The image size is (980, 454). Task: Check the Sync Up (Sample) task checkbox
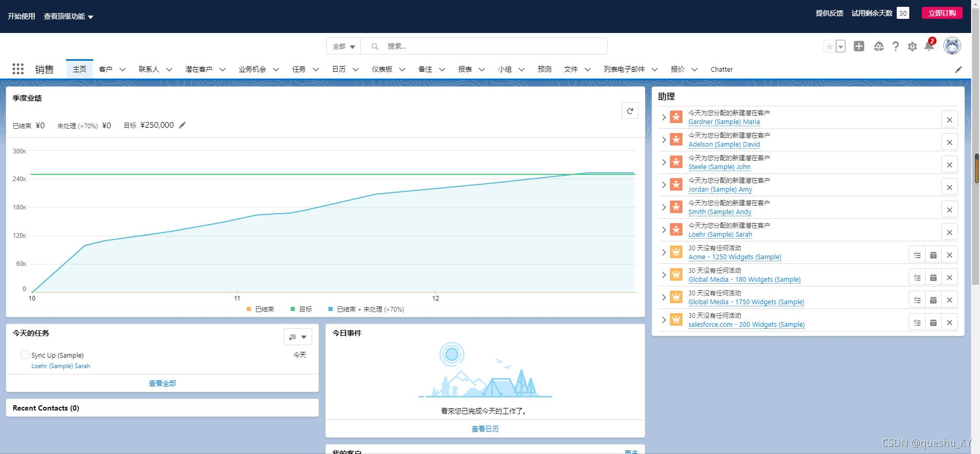click(25, 355)
